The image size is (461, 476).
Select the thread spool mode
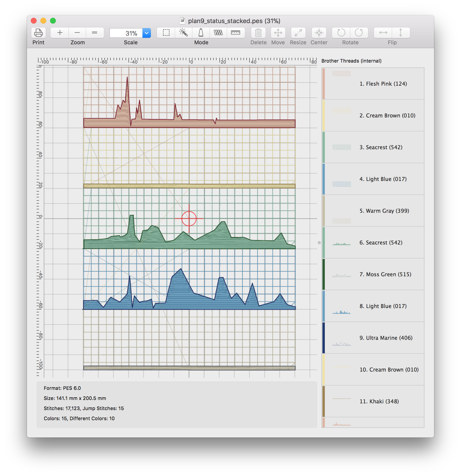point(201,33)
